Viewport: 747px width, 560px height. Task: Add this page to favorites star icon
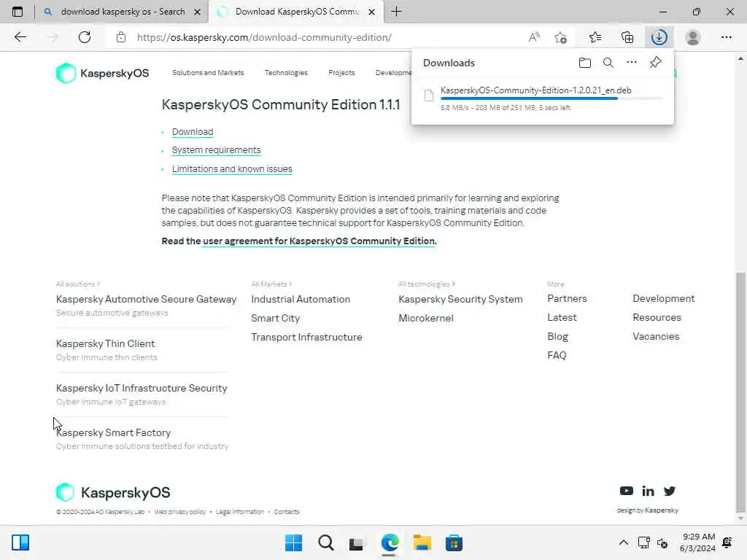561,37
